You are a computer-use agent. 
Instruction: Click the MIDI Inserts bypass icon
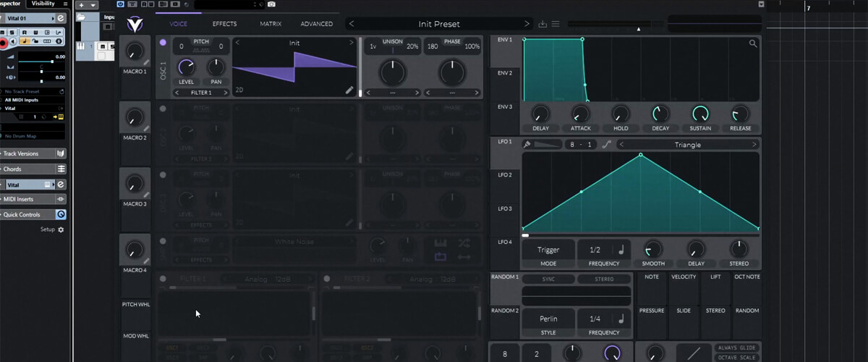point(61,199)
